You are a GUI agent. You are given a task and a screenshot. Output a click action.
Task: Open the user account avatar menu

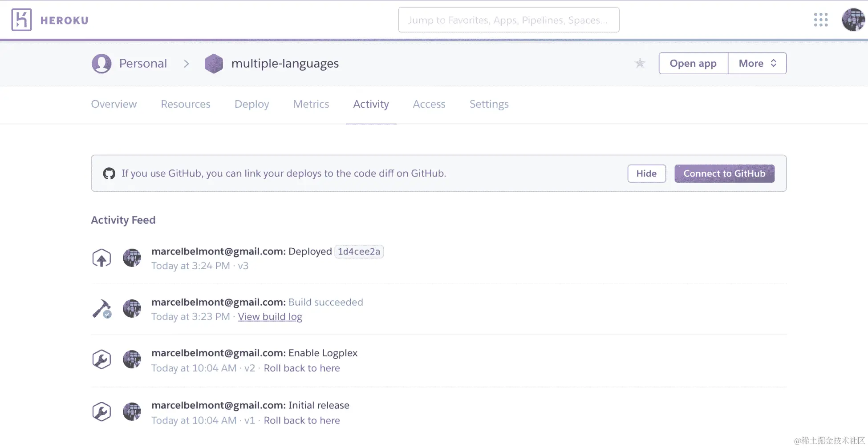click(x=853, y=20)
